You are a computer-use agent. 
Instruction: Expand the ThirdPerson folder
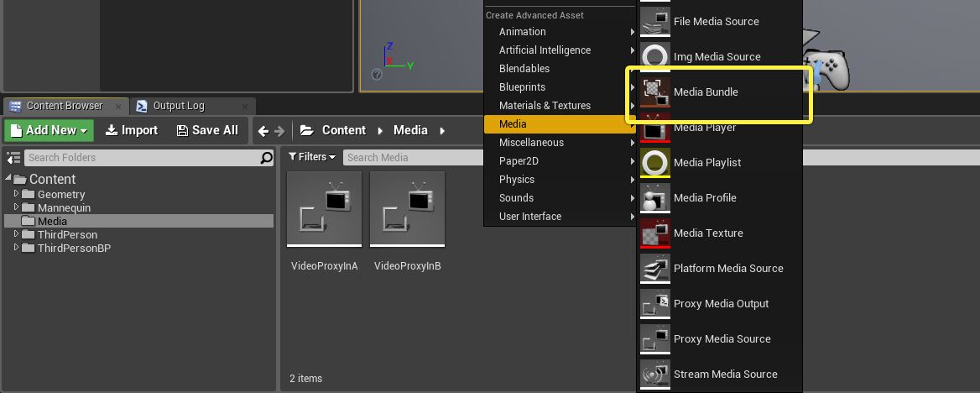point(16,234)
